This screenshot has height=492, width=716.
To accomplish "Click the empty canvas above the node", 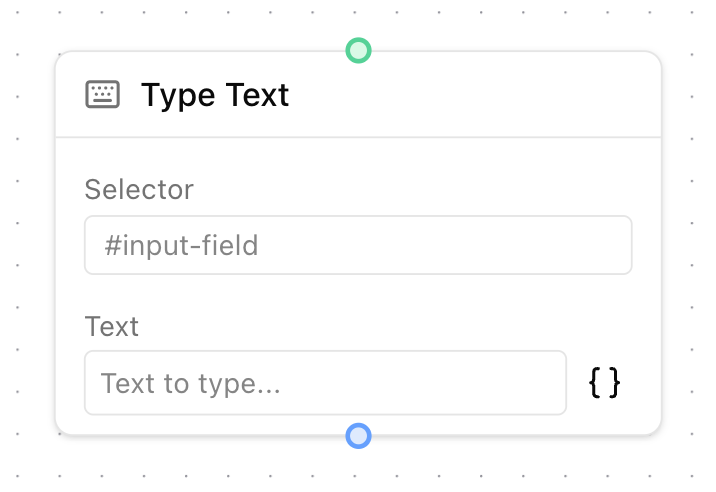I will click(200, 22).
